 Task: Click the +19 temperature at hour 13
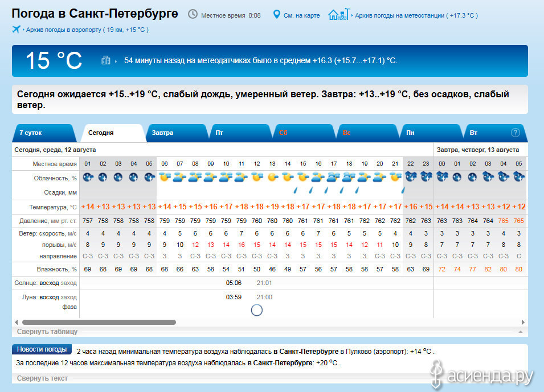pyautogui.click(x=272, y=207)
